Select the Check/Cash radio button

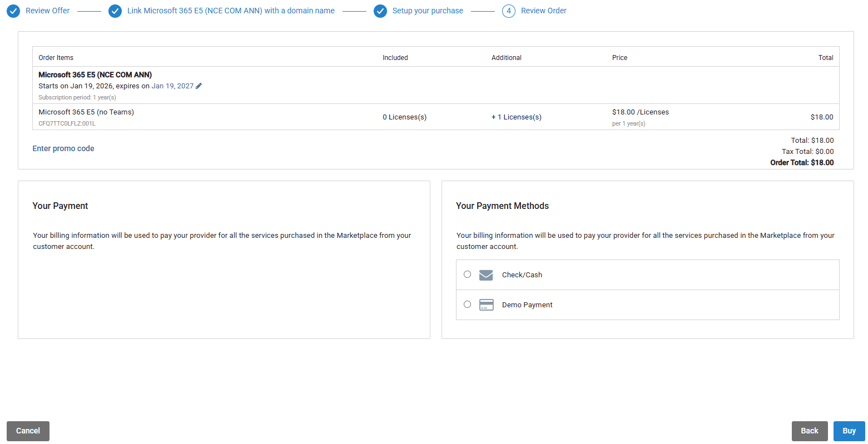point(467,275)
